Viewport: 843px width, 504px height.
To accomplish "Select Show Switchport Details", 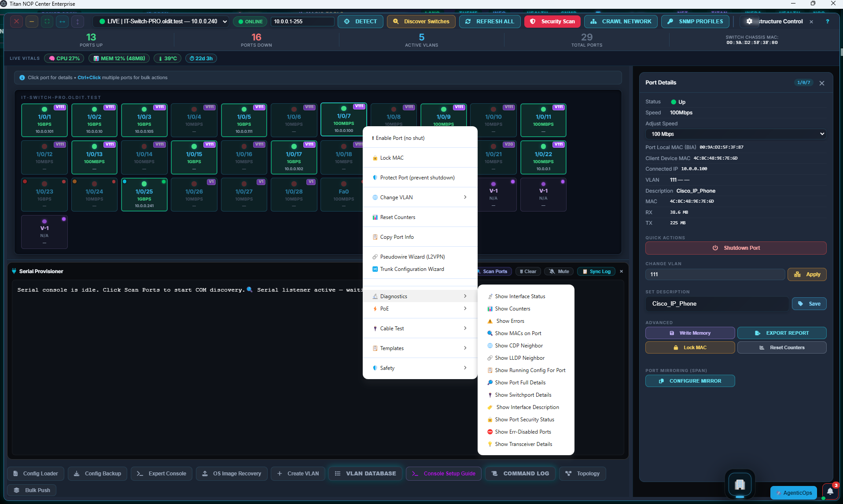I will (526, 395).
